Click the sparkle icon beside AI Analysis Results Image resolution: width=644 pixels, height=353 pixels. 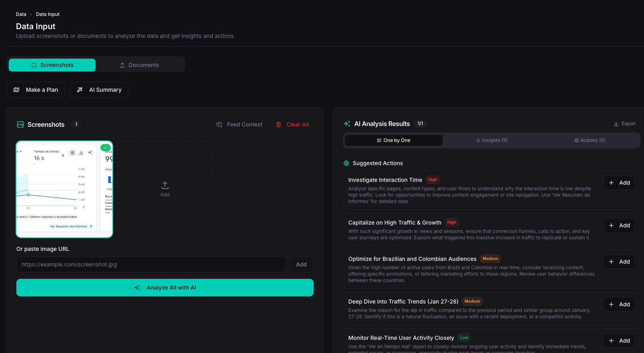click(347, 124)
